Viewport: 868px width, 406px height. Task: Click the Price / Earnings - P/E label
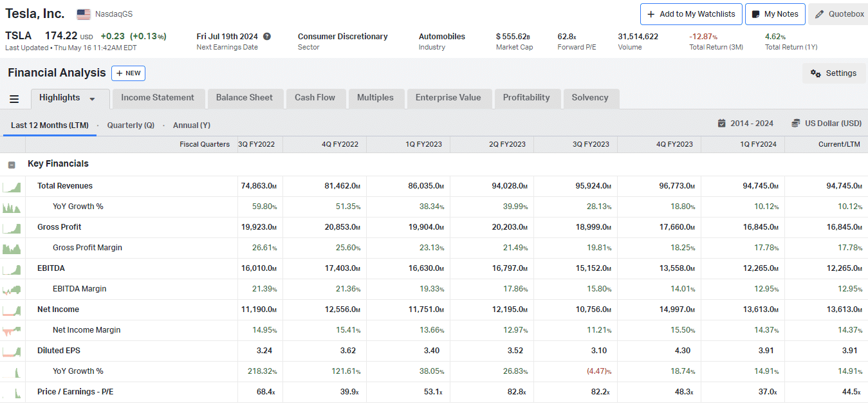pyautogui.click(x=75, y=392)
